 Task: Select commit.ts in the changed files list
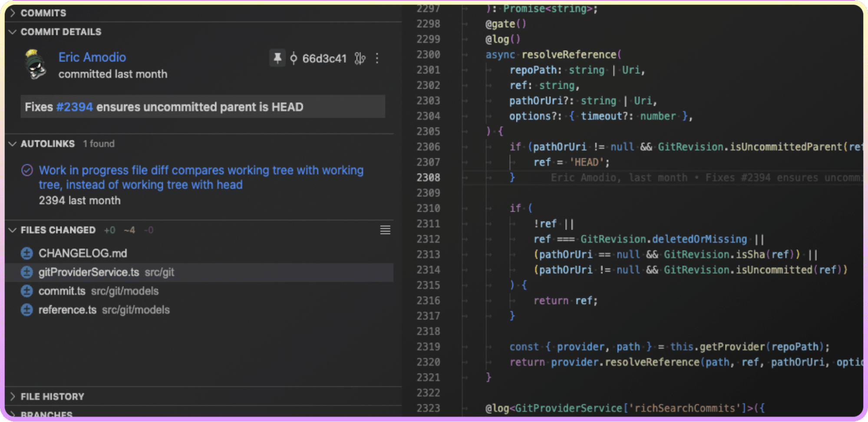click(x=62, y=291)
